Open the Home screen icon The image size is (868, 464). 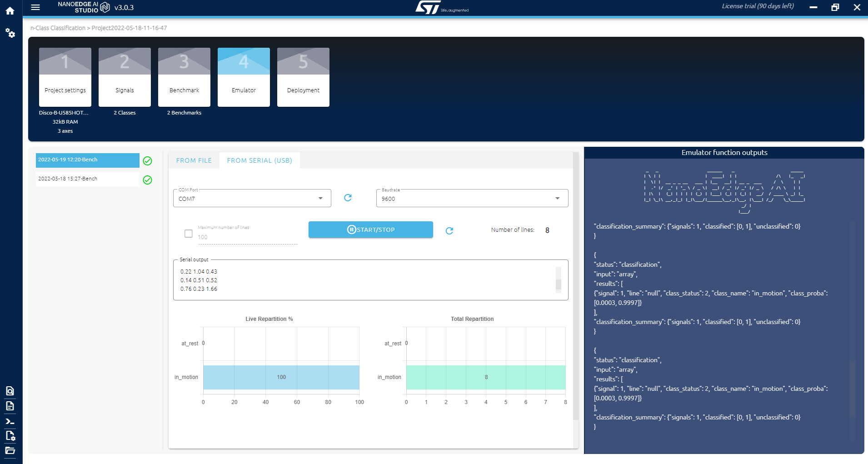[10, 10]
